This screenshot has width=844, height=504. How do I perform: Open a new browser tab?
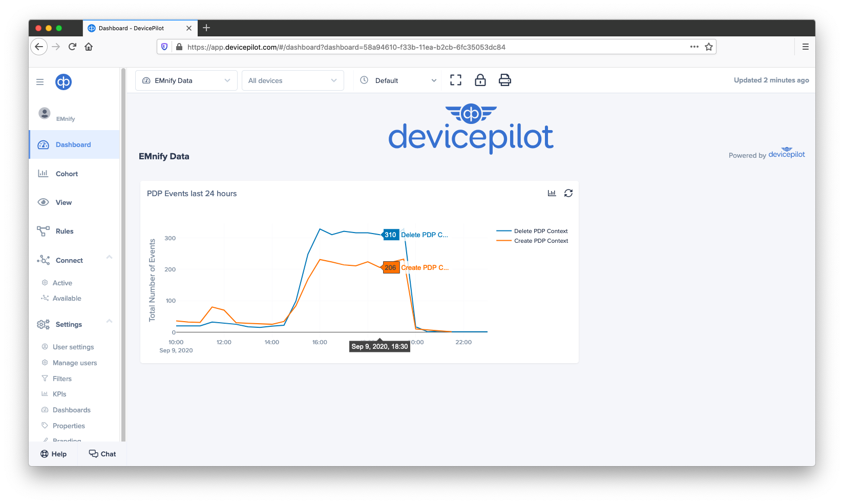pos(206,28)
